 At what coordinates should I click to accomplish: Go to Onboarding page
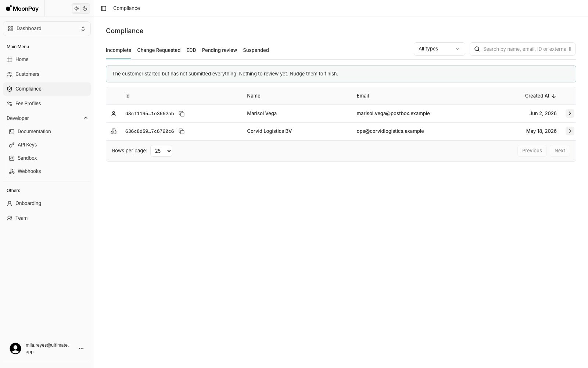point(47,203)
